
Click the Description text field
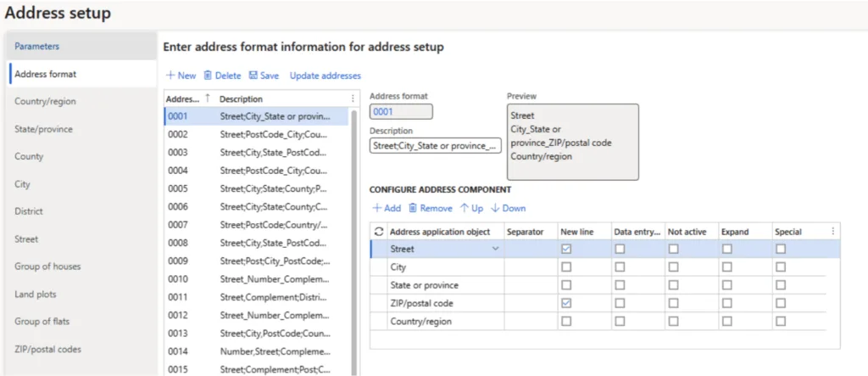pyautogui.click(x=436, y=146)
